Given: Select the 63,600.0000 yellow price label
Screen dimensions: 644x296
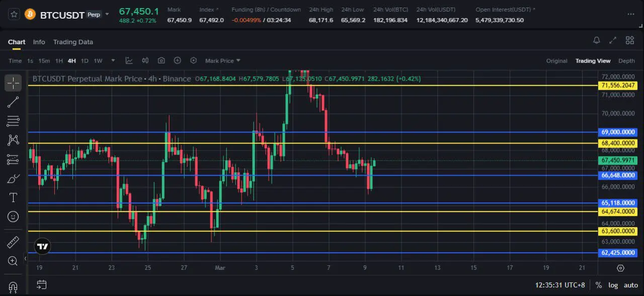Looking at the screenshot, I should (x=618, y=231).
